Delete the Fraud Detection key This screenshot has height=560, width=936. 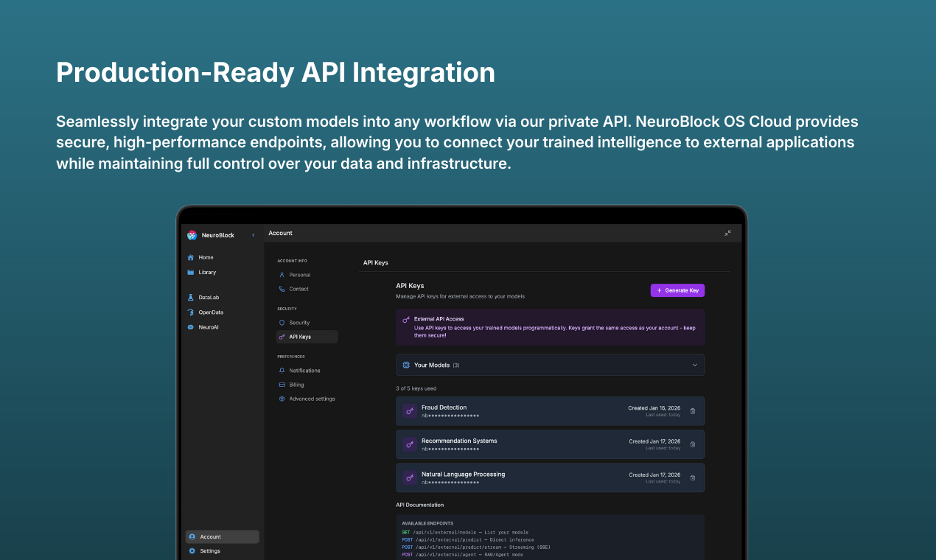tap(693, 411)
